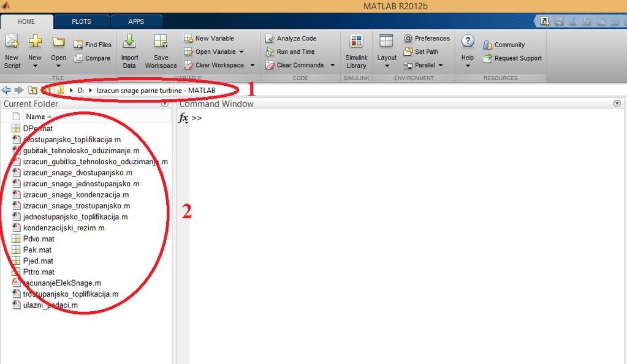Open Current Folder panel actions menu
Viewport: 627px width, 364px height.
(165, 104)
